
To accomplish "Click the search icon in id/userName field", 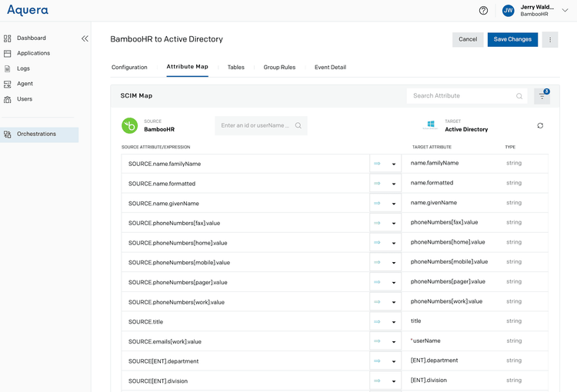I will click(298, 125).
